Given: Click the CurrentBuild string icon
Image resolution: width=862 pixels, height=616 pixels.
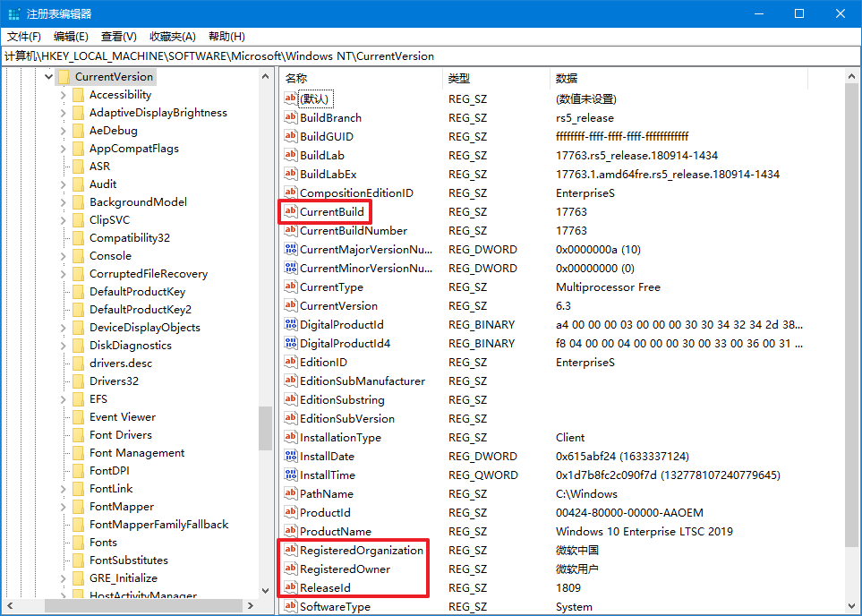Looking at the screenshot, I should pos(290,211).
